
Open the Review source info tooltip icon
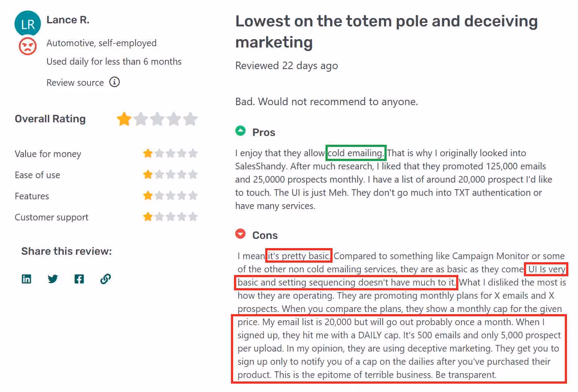pyautogui.click(x=114, y=82)
